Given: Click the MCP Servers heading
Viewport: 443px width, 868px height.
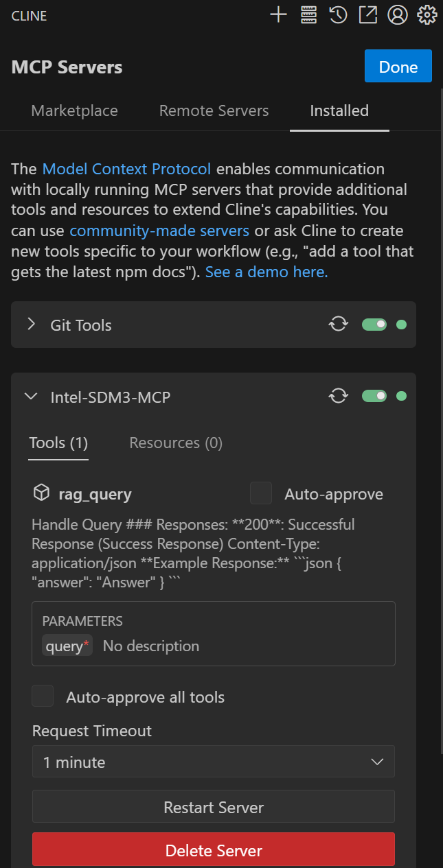Looking at the screenshot, I should 67,67.
